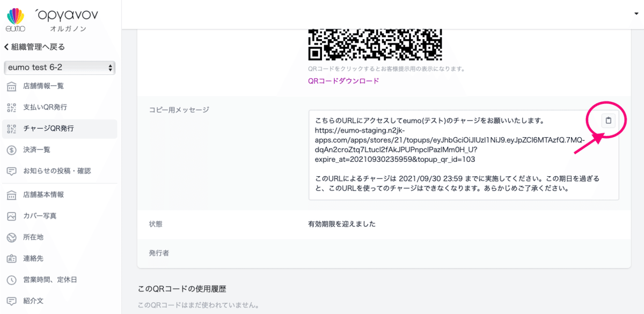Click the dollar icon beside 決済一覧
Viewport: 644px width, 314px height.
(11, 150)
